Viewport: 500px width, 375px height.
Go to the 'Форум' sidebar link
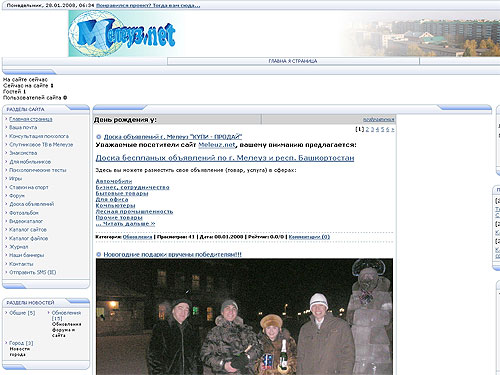[17, 196]
